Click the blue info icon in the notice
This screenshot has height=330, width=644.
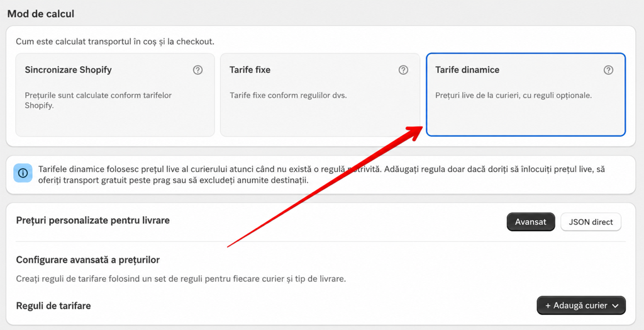(x=23, y=173)
